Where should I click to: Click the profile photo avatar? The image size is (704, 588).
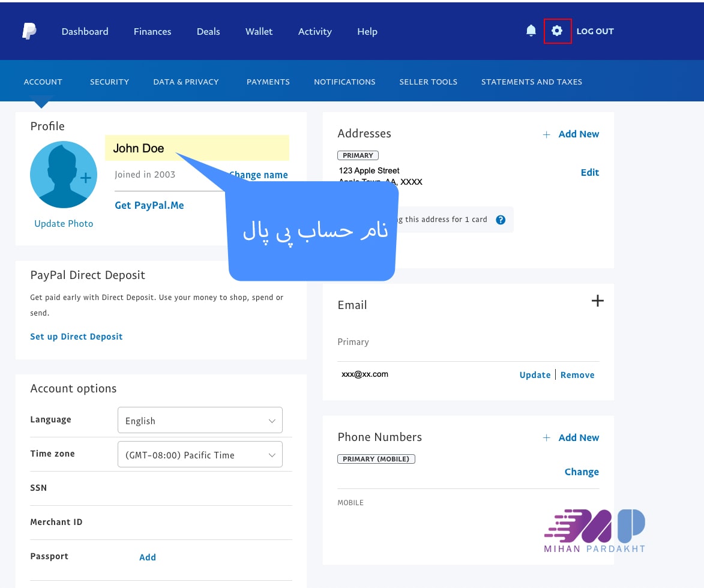63,175
